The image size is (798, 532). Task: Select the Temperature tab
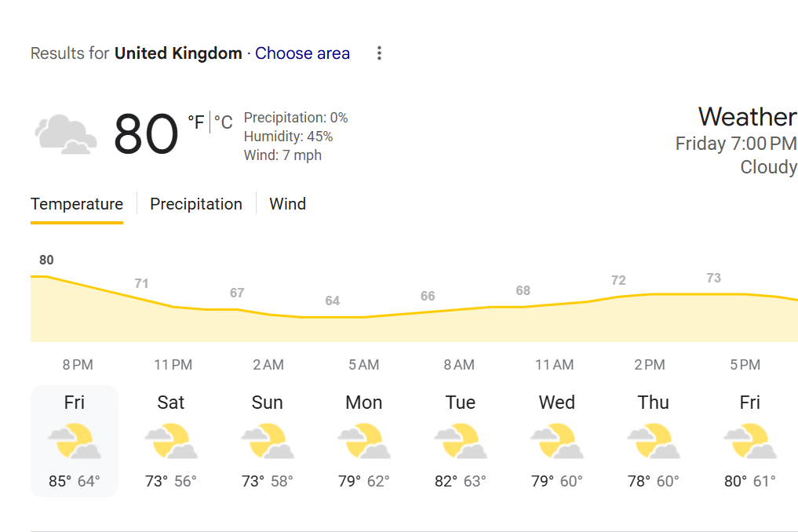[77, 204]
